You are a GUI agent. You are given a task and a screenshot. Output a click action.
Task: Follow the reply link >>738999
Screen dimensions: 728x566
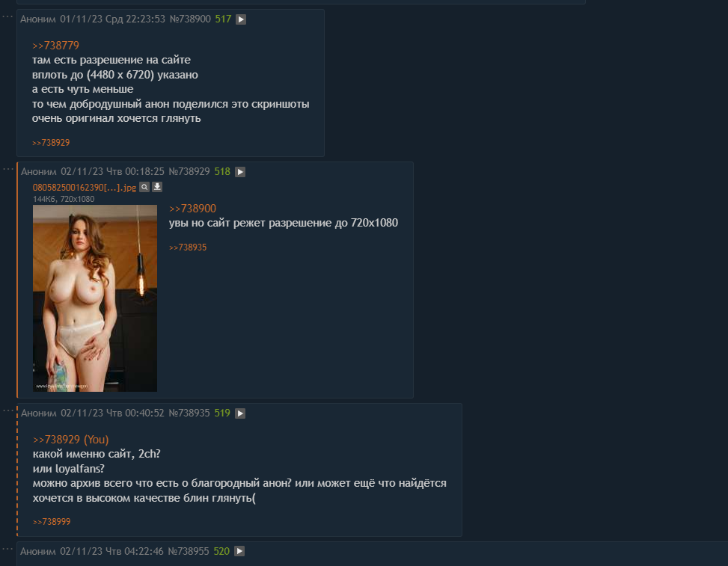(x=52, y=522)
